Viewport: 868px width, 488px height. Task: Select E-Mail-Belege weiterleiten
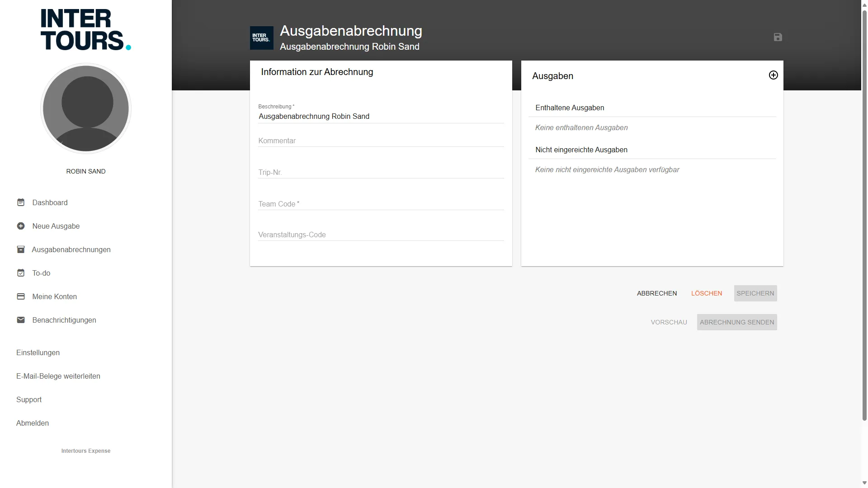pos(58,376)
